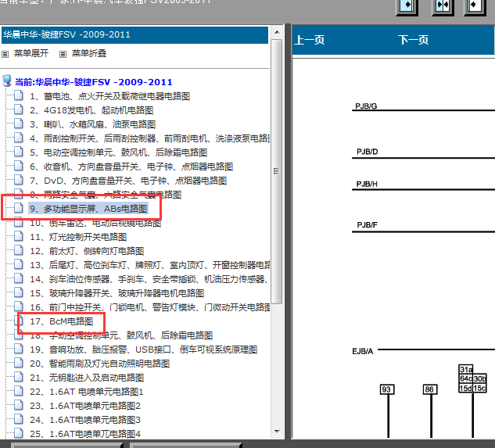The width and height of the screenshot is (495, 448).
Task: Click document icon beside item 3 喇叭
Action: (19, 123)
